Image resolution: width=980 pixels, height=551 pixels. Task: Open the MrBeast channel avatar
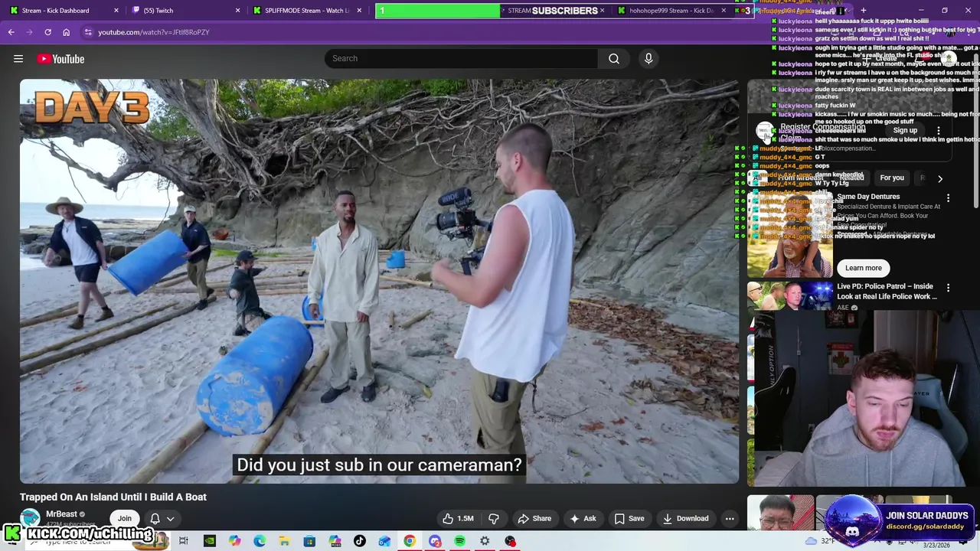[x=30, y=518]
